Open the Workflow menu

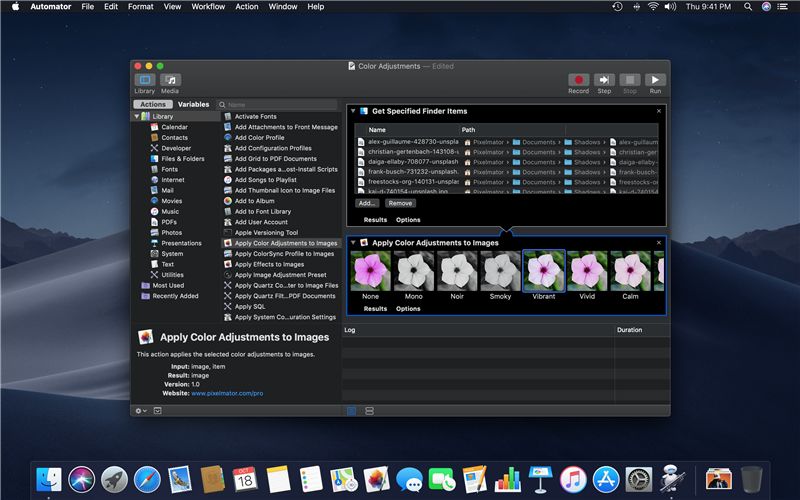point(208,7)
